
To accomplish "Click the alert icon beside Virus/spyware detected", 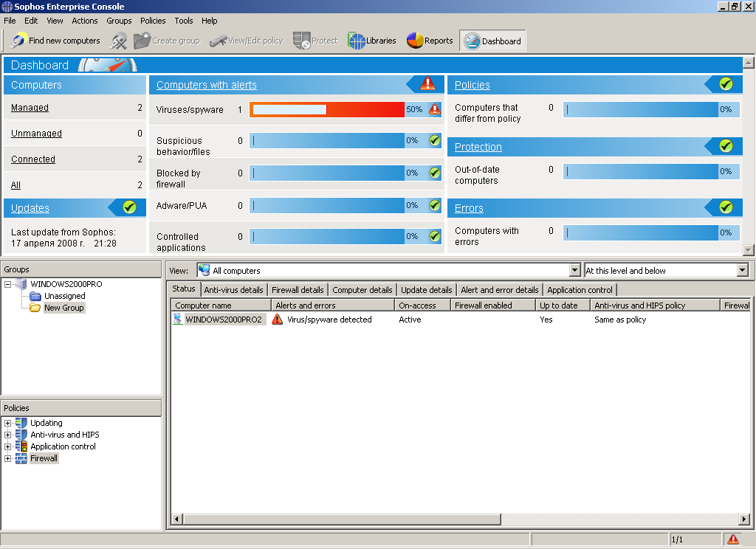I will (x=278, y=319).
